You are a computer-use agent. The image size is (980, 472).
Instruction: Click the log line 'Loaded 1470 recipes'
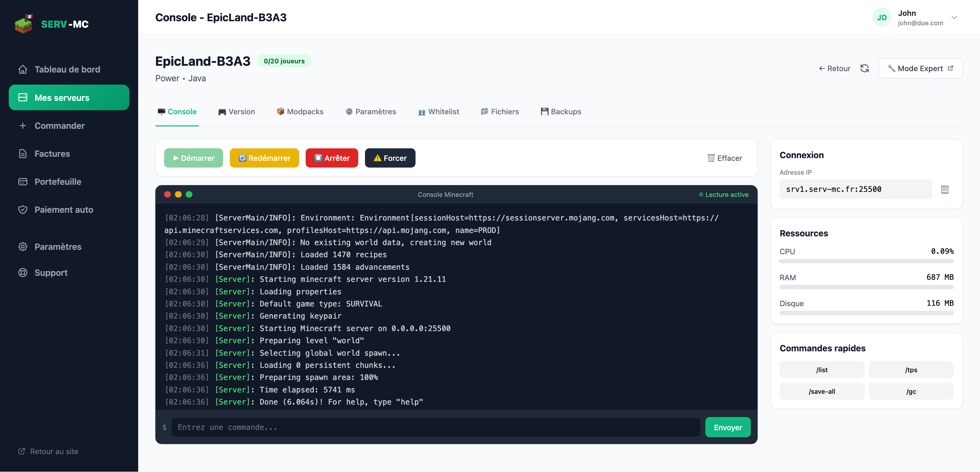click(275, 255)
